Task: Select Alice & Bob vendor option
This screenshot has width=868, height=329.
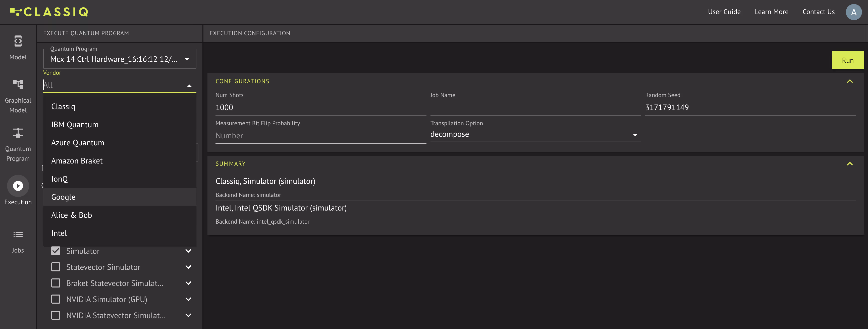Action: click(120, 215)
